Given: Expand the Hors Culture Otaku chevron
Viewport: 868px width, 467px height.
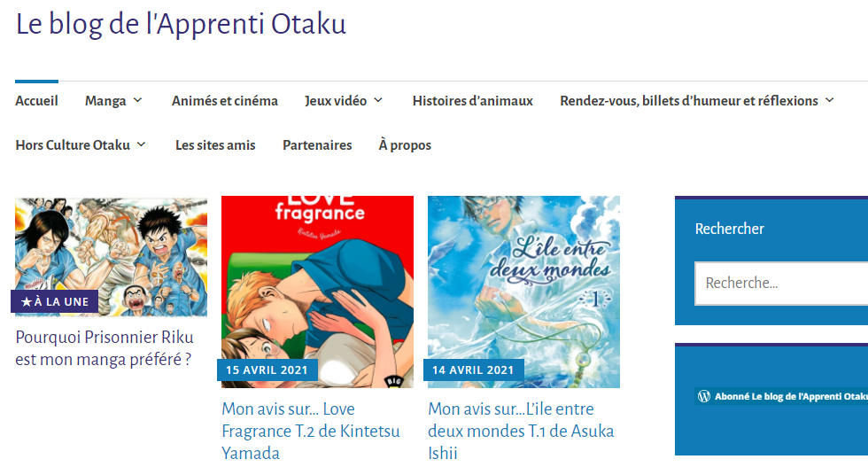Looking at the screenshot, I should click(141, 144).
